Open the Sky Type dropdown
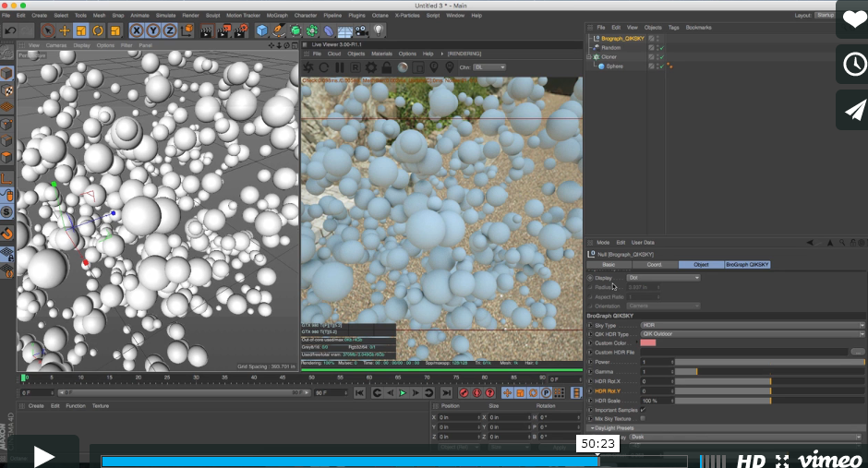The height and width of the screenshot is (468, 868). click(x=753, y=325)
